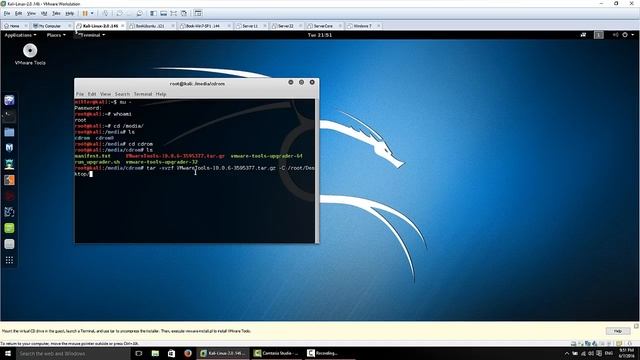Click the Unity mode toolbar icon

tap(184, 13)
